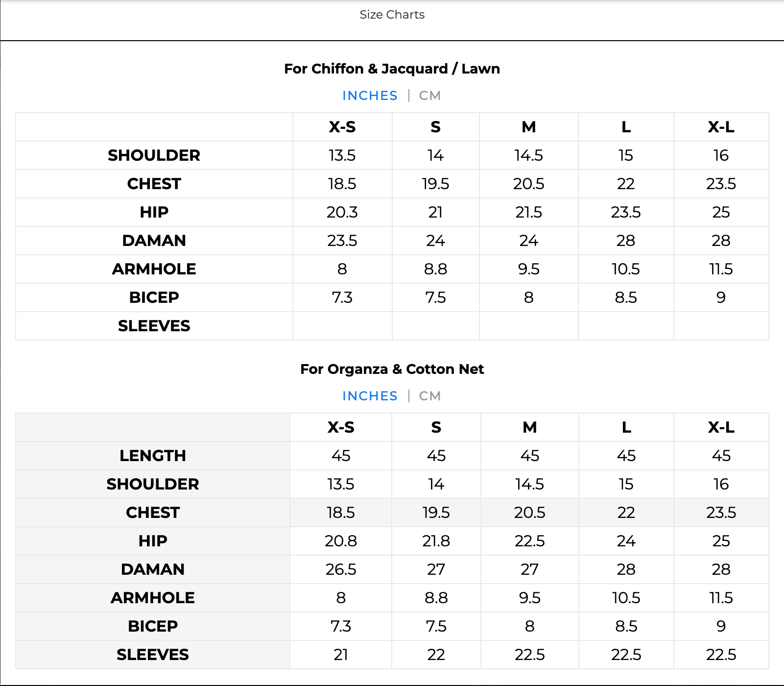Image resolution: width=784 pixels, height=686 pixels.
Task: Click the 21 sleeves value for X-S
Action: [x=341, y=655]
